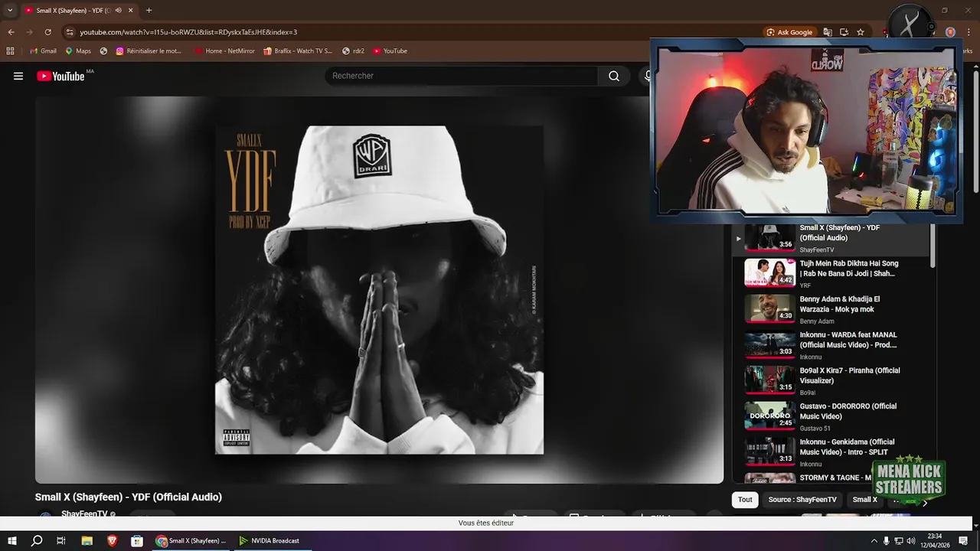Bookmark this page with star icon

point(861,32)
